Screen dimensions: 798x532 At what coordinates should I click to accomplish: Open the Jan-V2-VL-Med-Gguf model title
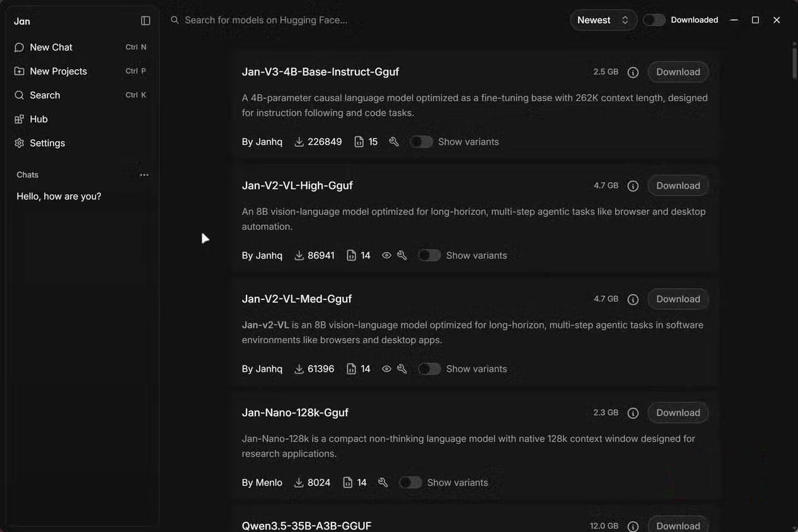[x=296, y=299]
